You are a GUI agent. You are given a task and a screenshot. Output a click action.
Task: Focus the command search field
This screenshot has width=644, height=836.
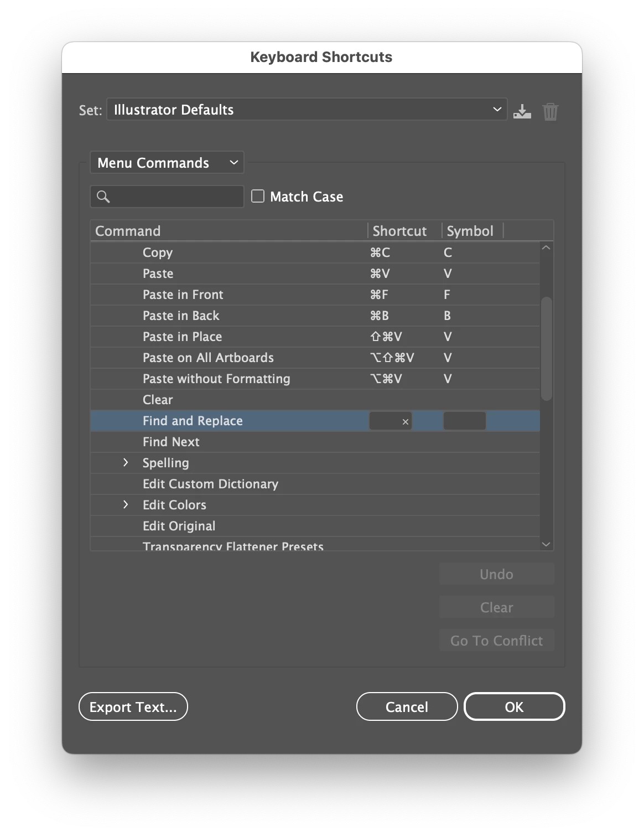[x=167, y=197]
